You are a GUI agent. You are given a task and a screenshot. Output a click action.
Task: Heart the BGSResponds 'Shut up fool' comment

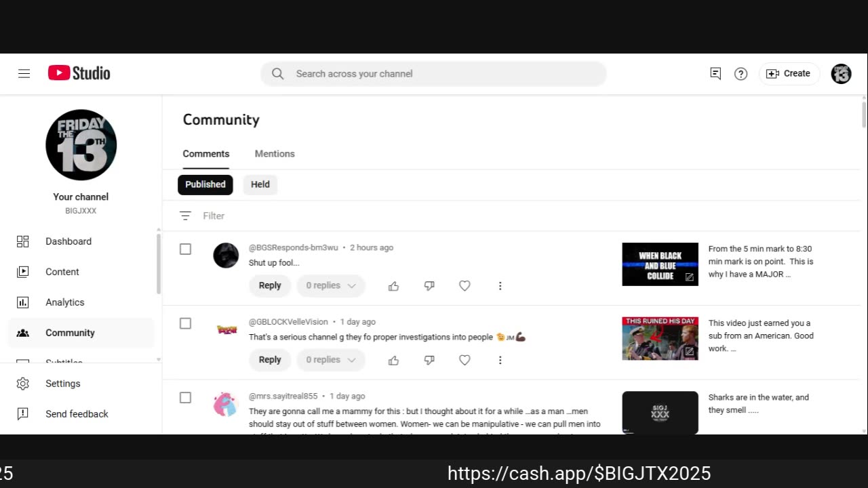(x=465, y=286)
